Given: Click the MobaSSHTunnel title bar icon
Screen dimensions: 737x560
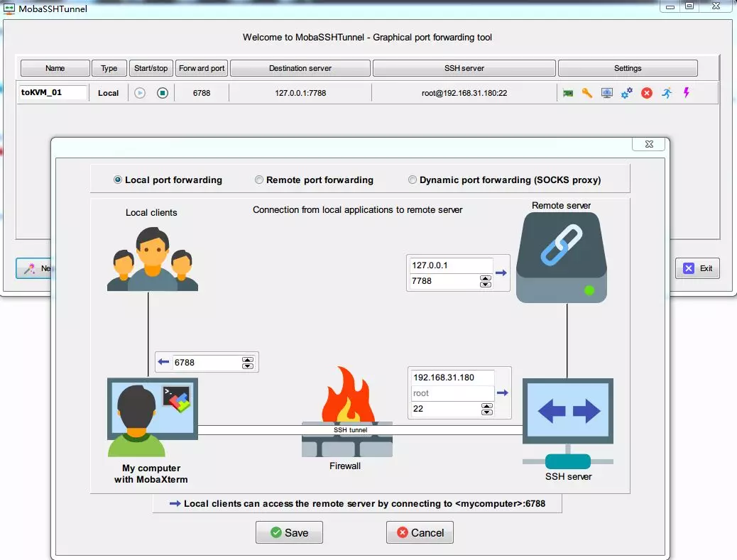Looking at the screenshot, I should tap(9, 8).
